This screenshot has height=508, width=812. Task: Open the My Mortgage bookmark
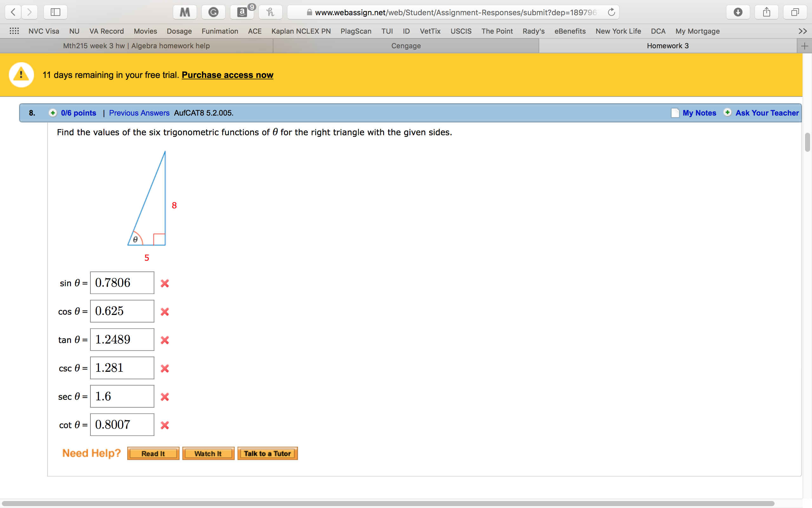[x=697, y=31]
